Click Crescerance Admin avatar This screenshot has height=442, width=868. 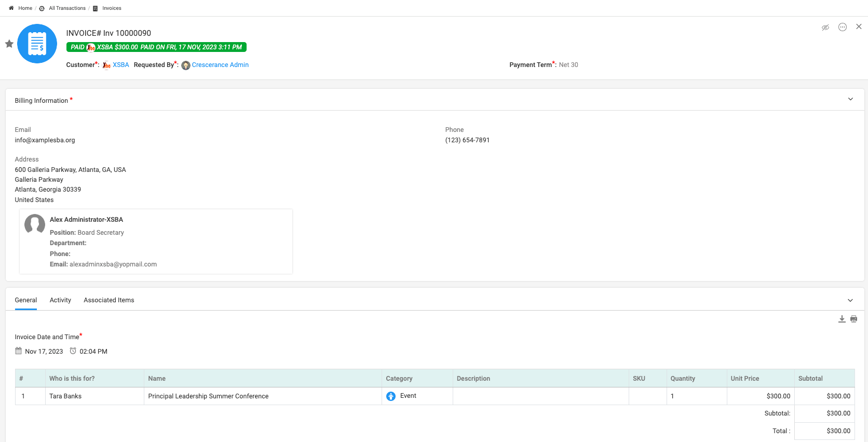tap(186, 65)
